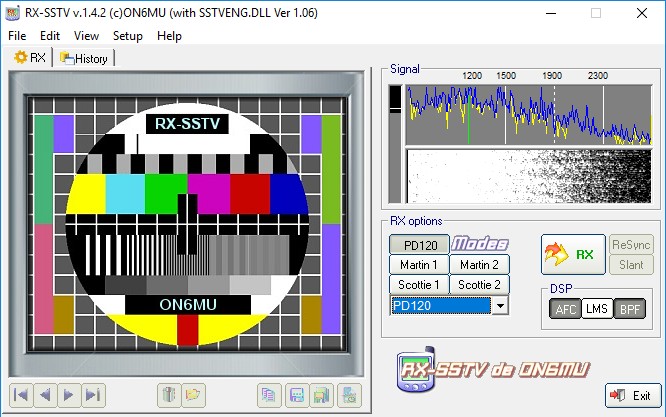Click the save floppy disk icon

pyautogui.click(x=296, y=395)
